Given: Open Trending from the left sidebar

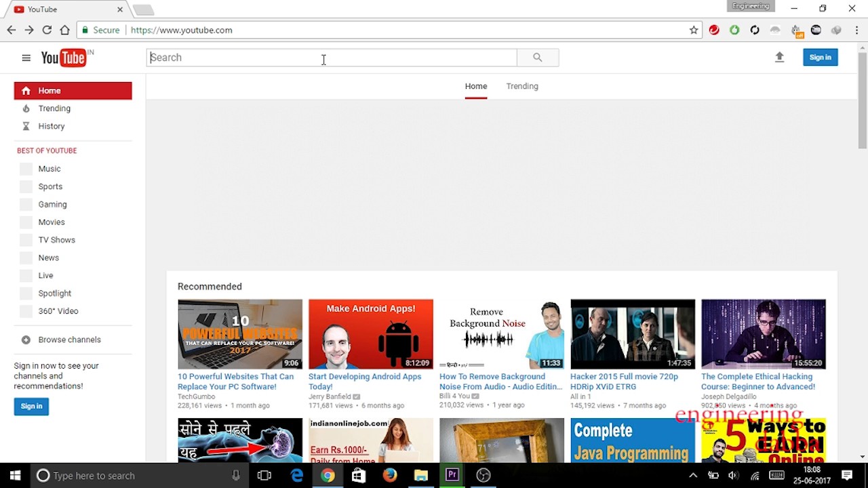Looking at the screenshot, I should tap(54, 108).
